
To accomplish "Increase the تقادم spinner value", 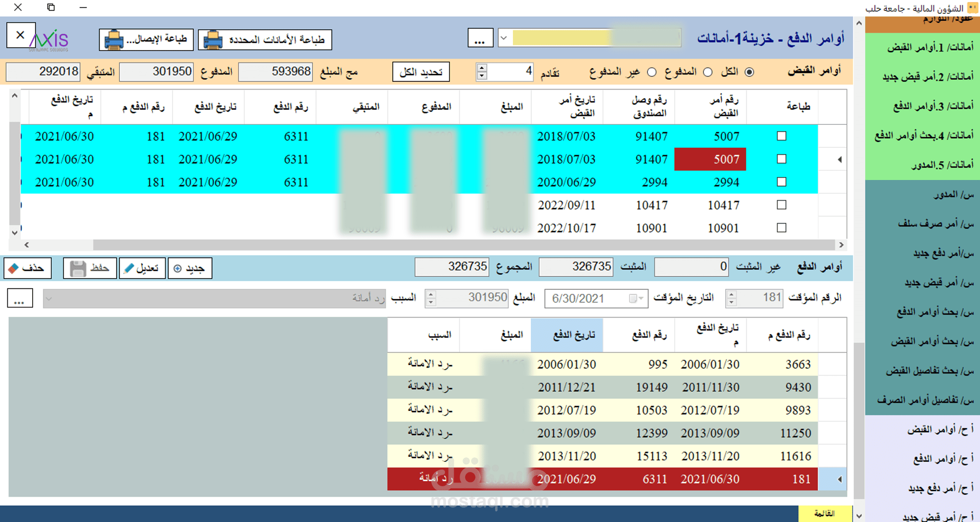I will click(482, 68).
